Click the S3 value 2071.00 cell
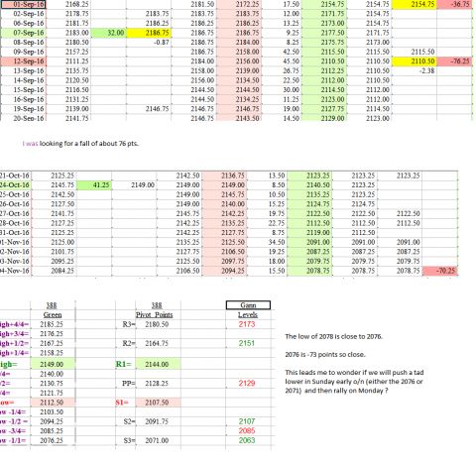Screen dimensions: 476x466 [x=158, y=440]
